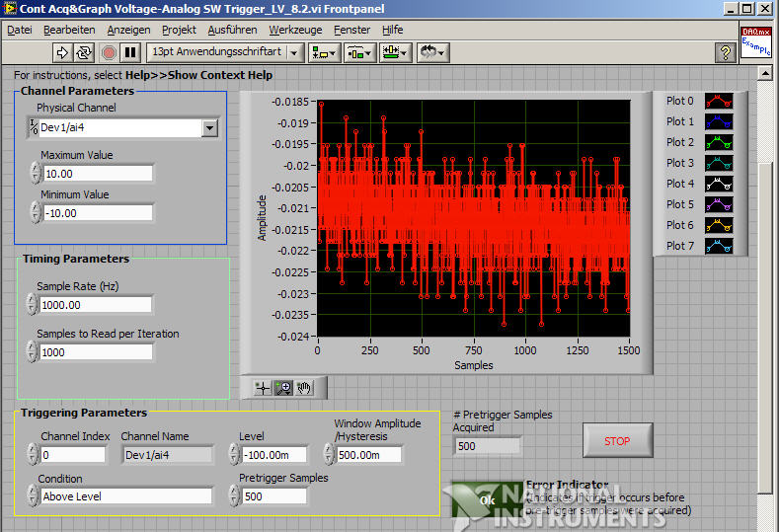Click the Sample Rate (Hz) input field
Image resolution: width=779 pixels, height=532 pixels.
tap(95, 305)
